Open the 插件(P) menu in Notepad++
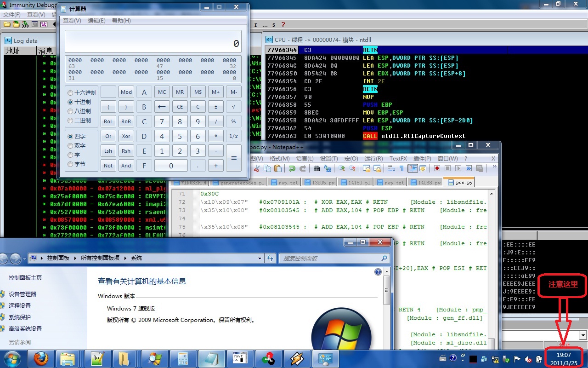 422,158
